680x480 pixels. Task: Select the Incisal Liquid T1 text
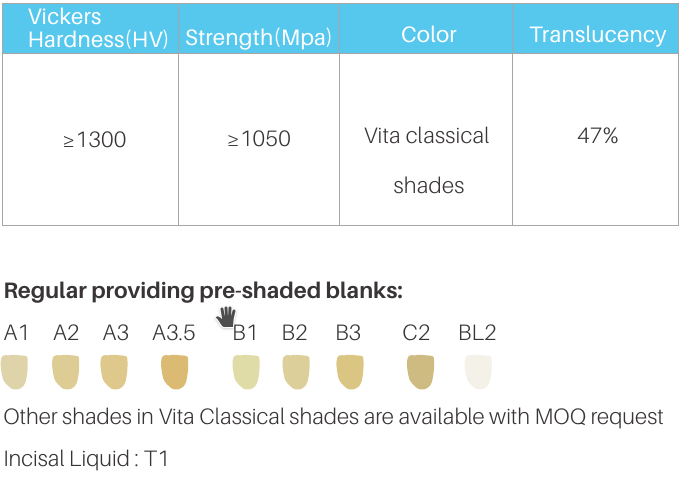click(x=86, y=459)
